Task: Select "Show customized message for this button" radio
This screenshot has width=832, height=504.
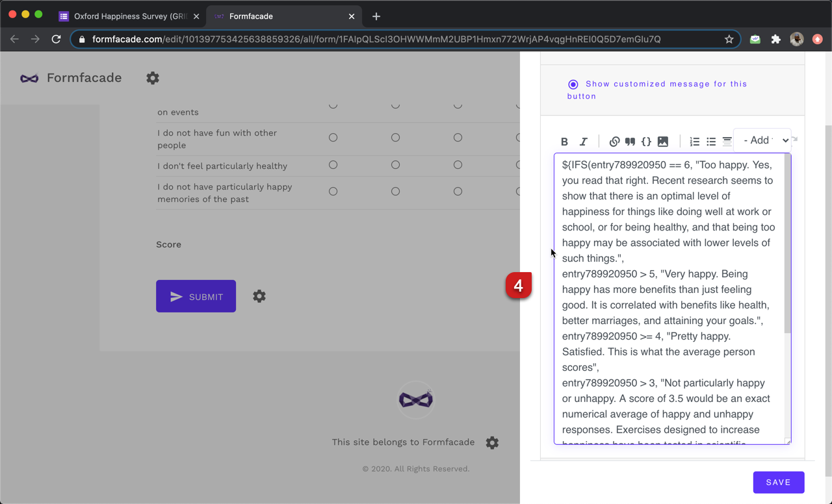Action: tap(573, 84)
